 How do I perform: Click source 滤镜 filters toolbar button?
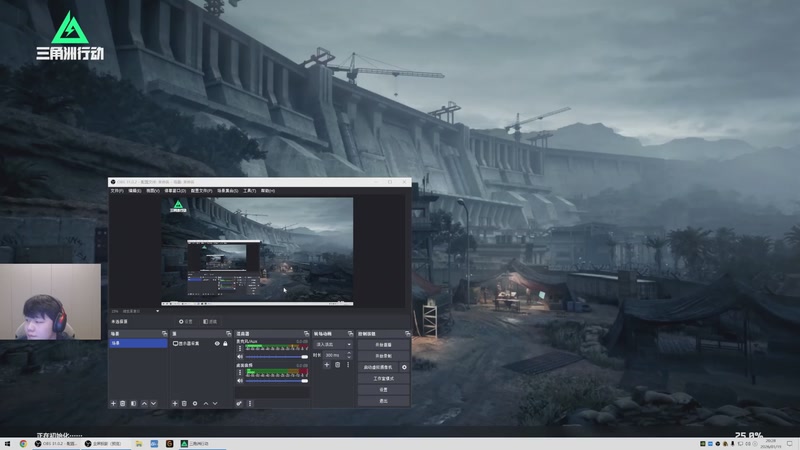[x=210, y=321]
